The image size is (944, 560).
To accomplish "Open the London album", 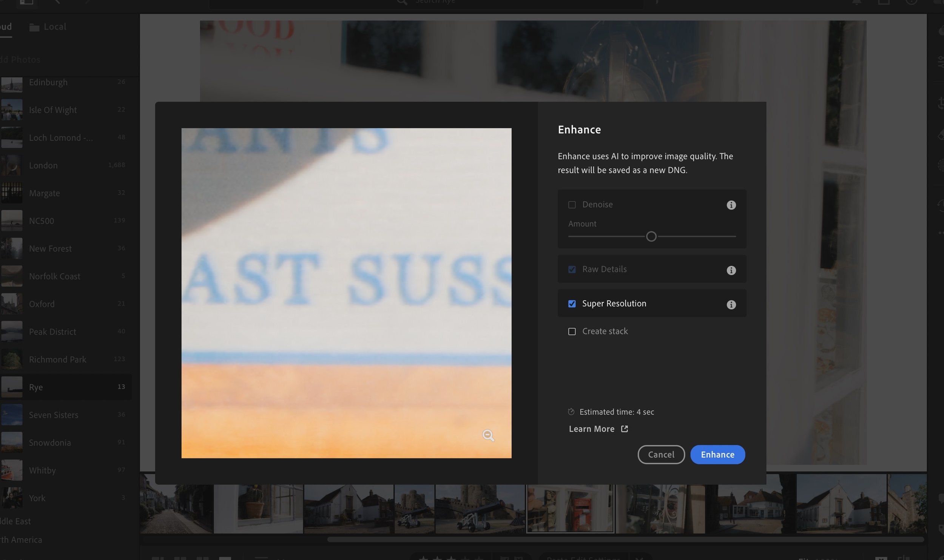I will (66, 165).
